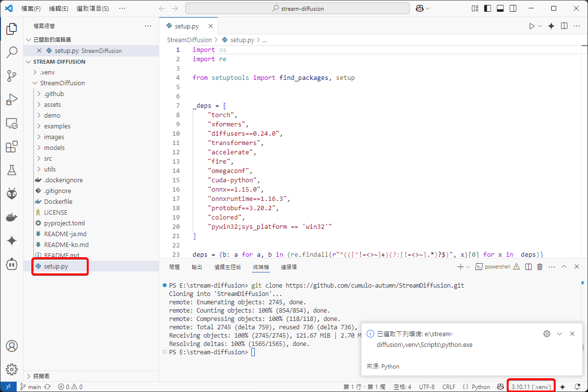
Task: Open the new terminal launch profile dropdown
Action: [x=468, y=267]
